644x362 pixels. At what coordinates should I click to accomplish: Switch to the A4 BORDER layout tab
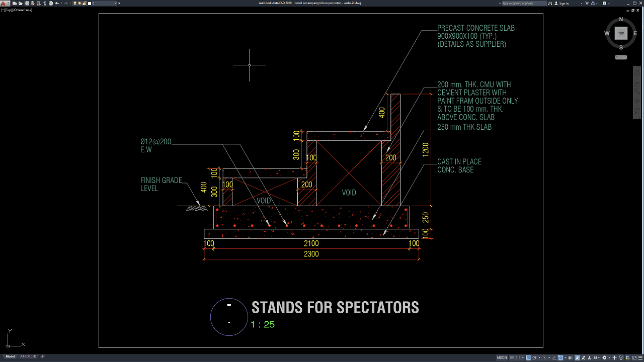[x=28, y=356]
